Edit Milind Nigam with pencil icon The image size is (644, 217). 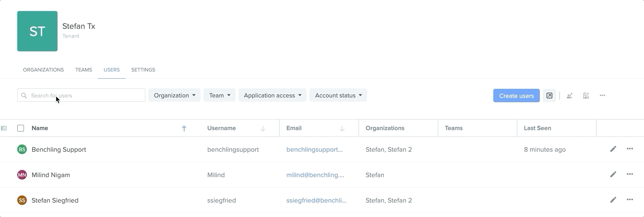613,174
